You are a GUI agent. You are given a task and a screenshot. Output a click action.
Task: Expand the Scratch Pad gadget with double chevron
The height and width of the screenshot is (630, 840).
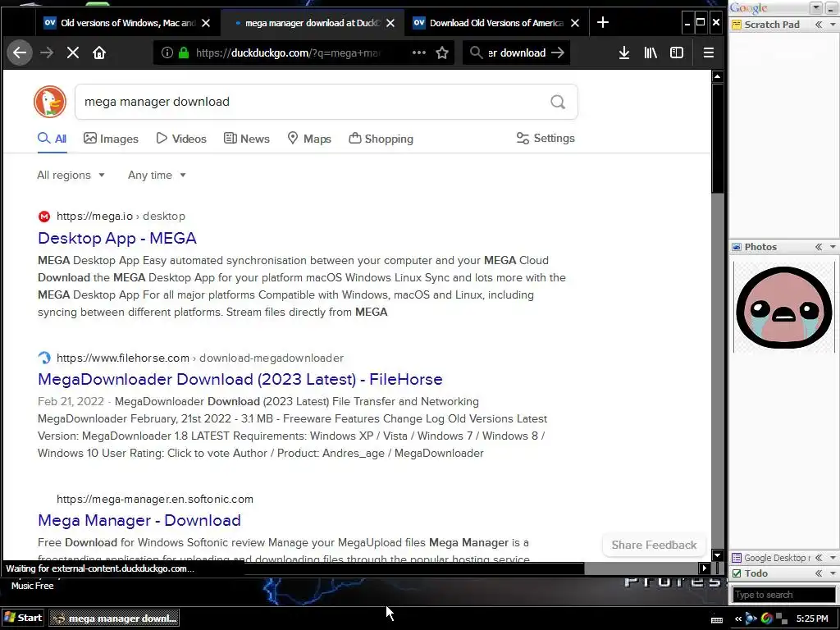point(819,25)
